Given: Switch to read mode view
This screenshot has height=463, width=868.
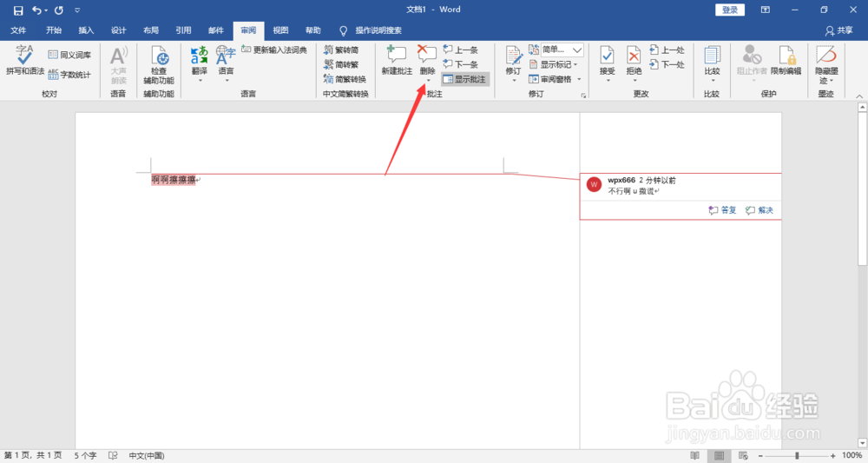Looking at the screenshot, I should (x=694, y=456).
